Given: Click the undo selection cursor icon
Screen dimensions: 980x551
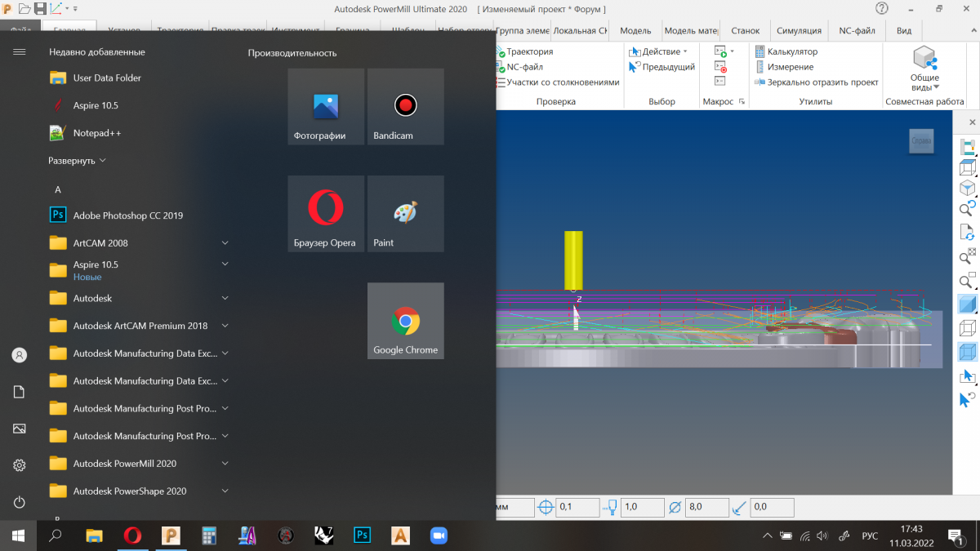Looking at the screenshot, I should coord(968,400).
